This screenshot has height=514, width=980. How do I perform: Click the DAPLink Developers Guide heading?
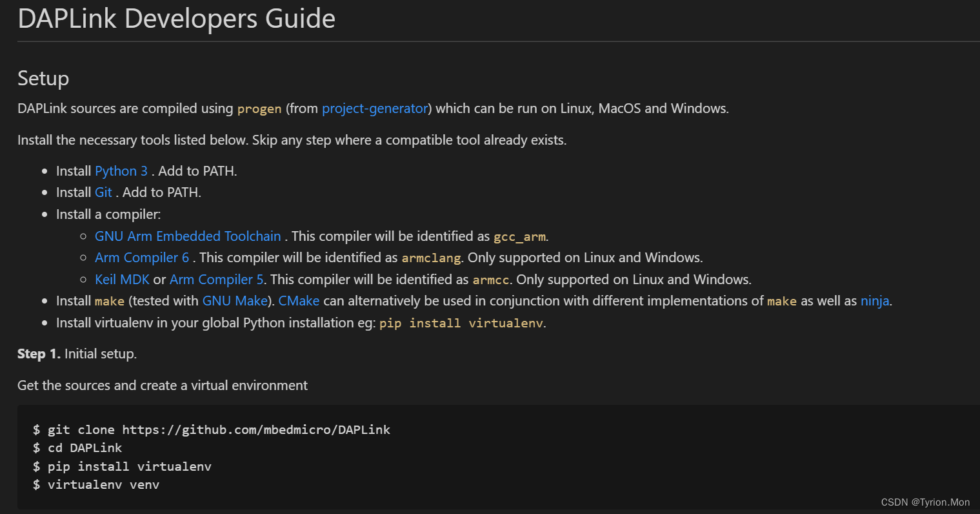click(x=177, y=18)
